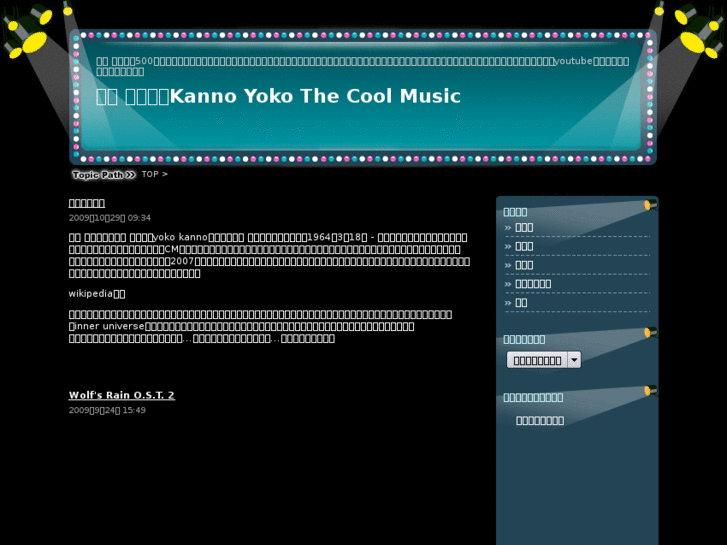Click the Topic Path badge icon

pyautogui.click(x=104, y=175)
